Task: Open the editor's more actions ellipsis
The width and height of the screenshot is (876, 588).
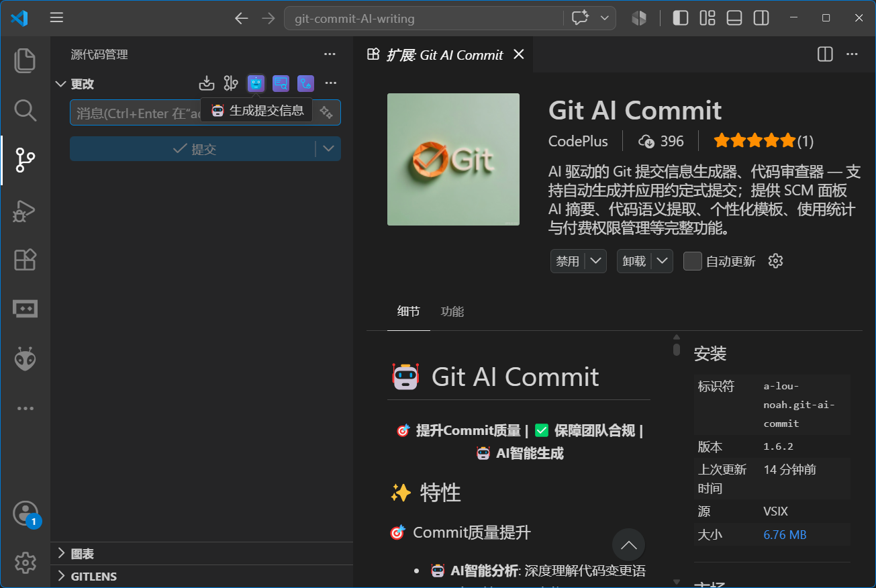Action: (x=852, y=54)
